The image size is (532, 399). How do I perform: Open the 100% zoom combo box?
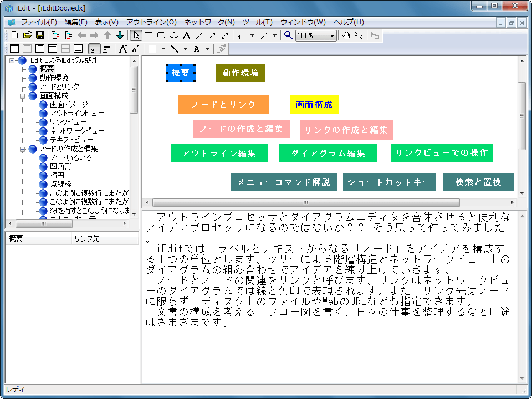click(x=316, y=35)
